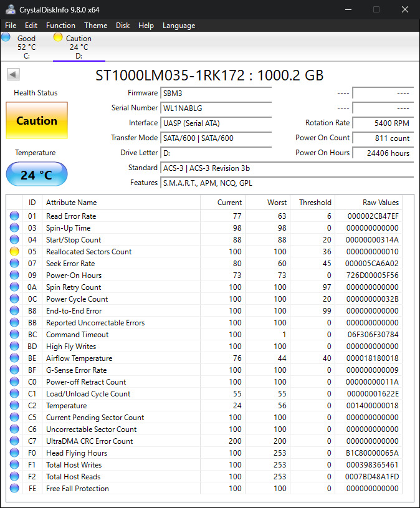
Task: Open the File menu
Action: 11,26
